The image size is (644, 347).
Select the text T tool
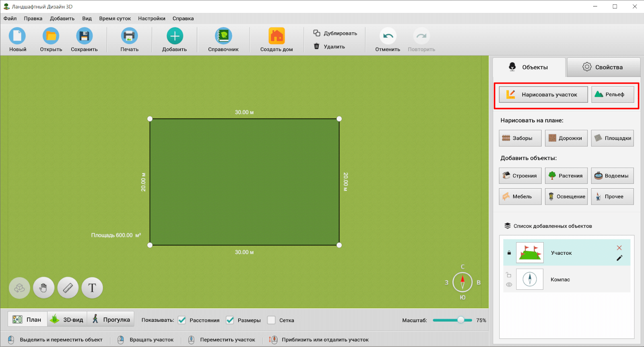click(92, 288)
